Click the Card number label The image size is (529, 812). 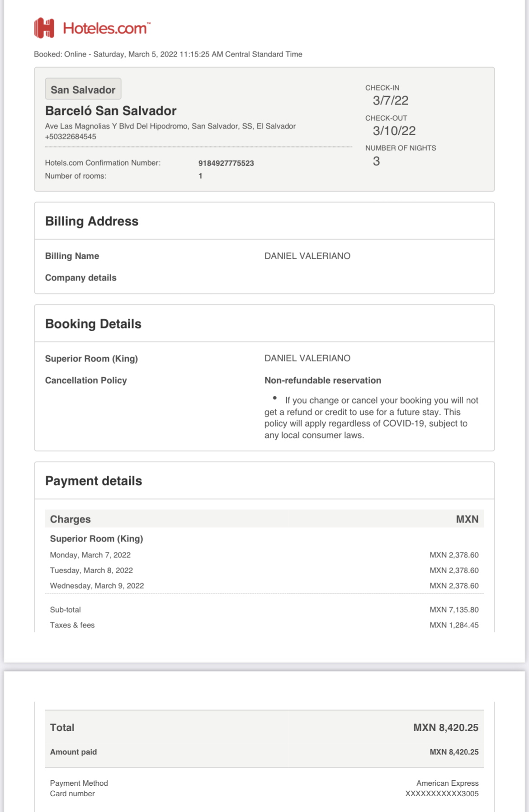pos(72,793)
